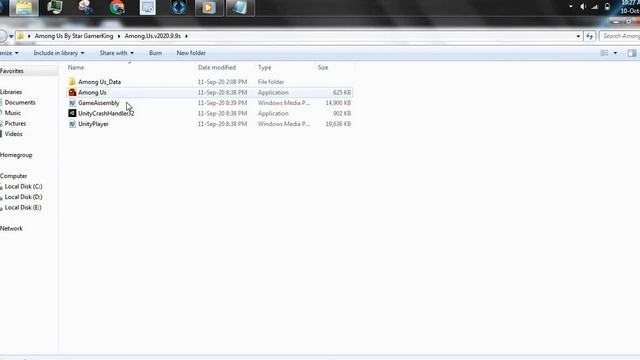
Task: Sort by Date modified column header
Action: pyautogui.click(x=217, y=67)
